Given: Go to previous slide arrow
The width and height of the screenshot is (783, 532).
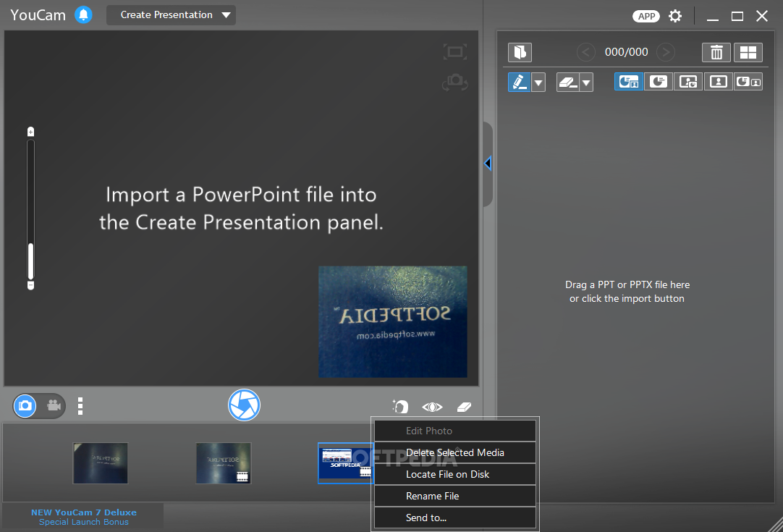Looking at the screenshot, I should (x=585, y=52).
